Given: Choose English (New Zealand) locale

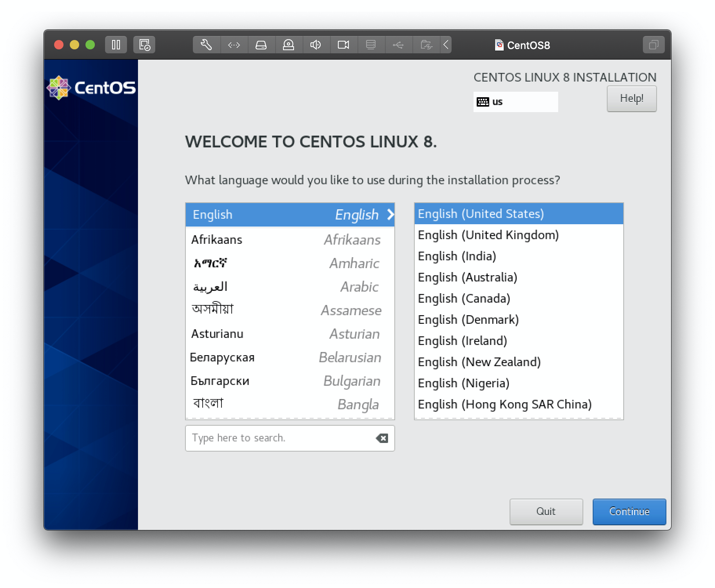Looking at the screenshot, I should point(519,362).
